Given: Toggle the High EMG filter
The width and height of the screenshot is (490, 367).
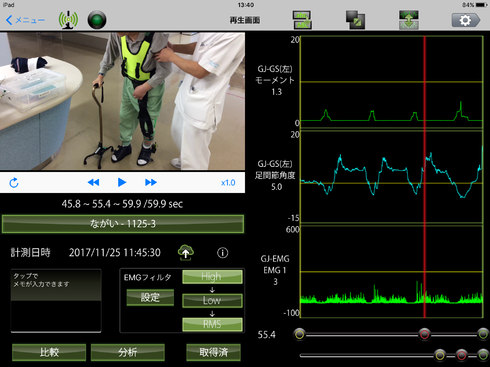Looking at the screenshot, I should (x=212, y=277).
